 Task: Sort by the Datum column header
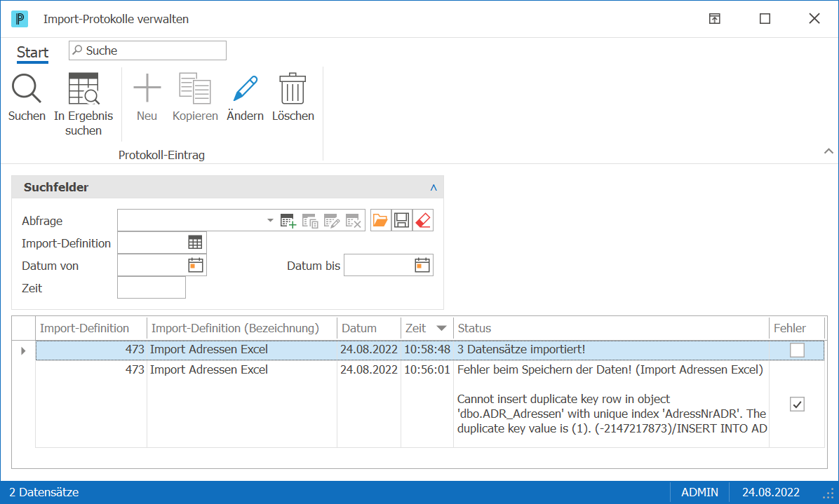pyautogui.click(x=369, y=328)
